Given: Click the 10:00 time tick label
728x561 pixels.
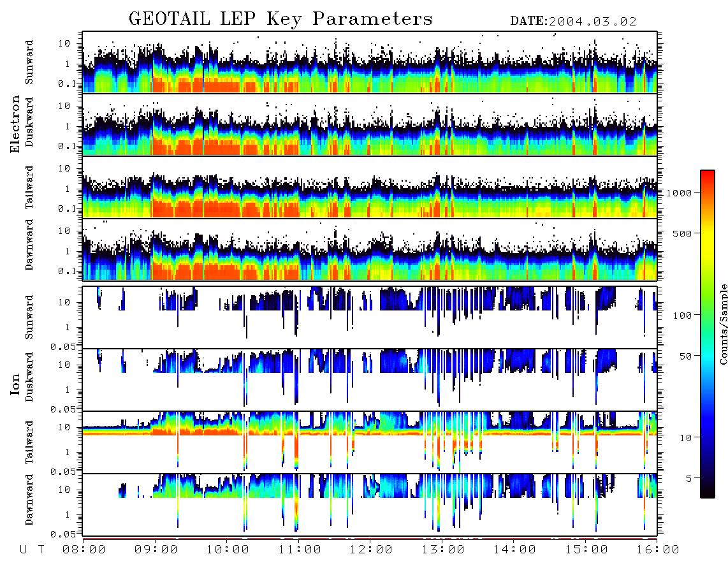Looking at the screenshot, I should click(228, 550).
